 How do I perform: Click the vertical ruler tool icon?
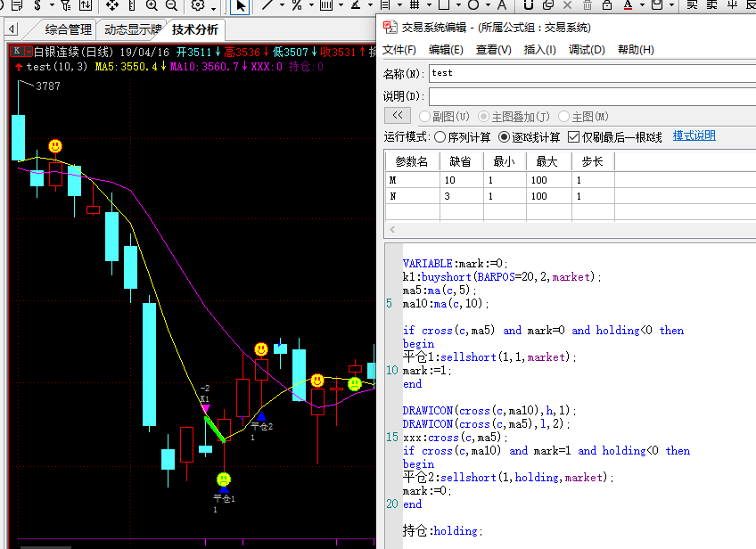coord(132,5)
